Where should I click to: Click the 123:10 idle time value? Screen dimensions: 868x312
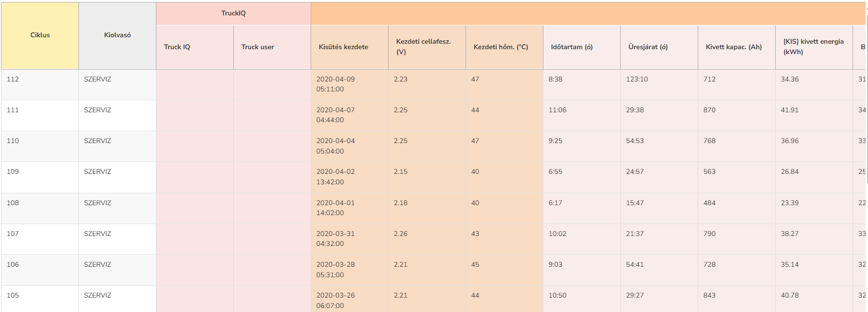tap(637, 79)
